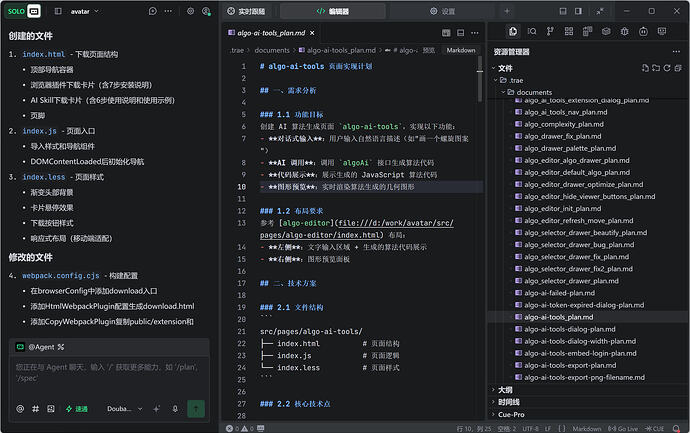Open the new chat icon in the SOLO header
Viewport: 690px width, 433px height.
tap(153, 11)
